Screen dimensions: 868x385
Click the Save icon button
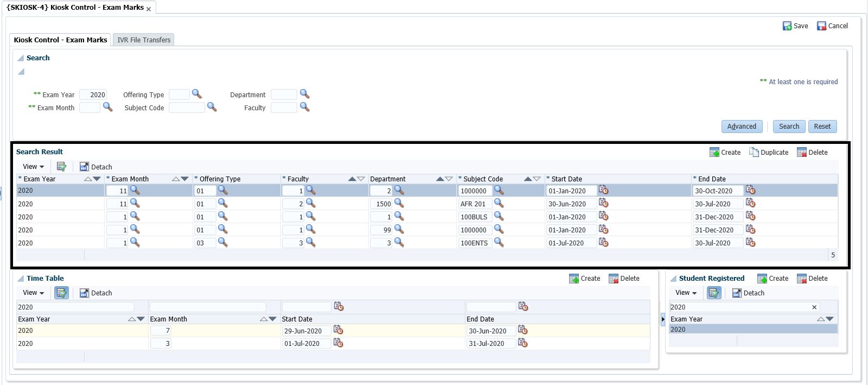click(x=787, y=26)
